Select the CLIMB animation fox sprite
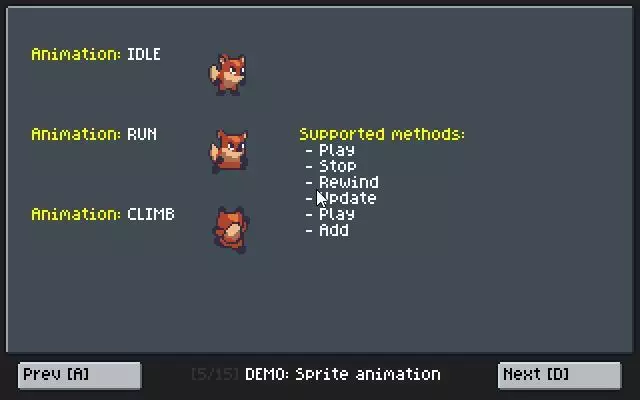This screenshot has width=640, height=400. pos(231,230)
